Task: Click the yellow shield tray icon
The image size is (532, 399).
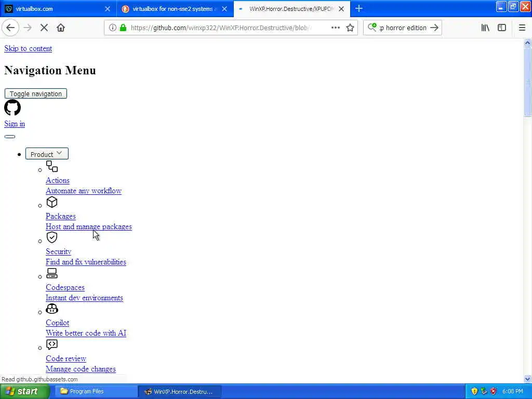Action: point(474,392)
